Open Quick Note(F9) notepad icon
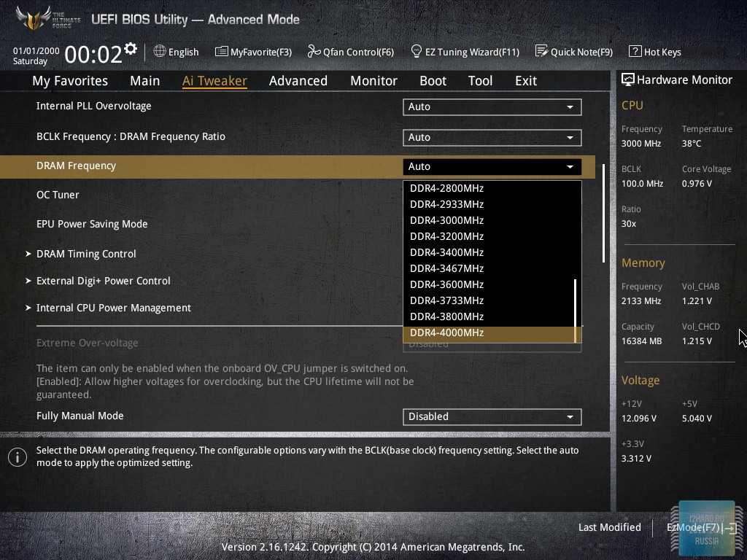 [x=541, y=52]
